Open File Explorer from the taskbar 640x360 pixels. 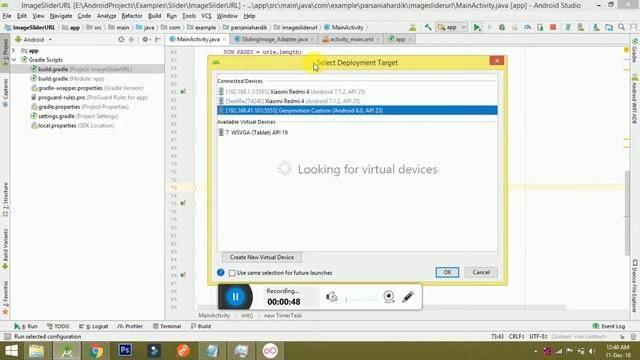click(x=37, y=350)
